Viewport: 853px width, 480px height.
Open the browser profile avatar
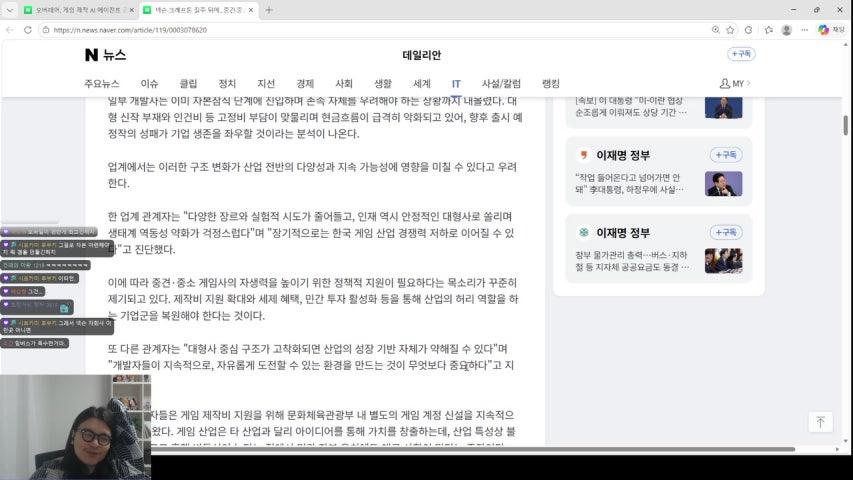[787, 30]
